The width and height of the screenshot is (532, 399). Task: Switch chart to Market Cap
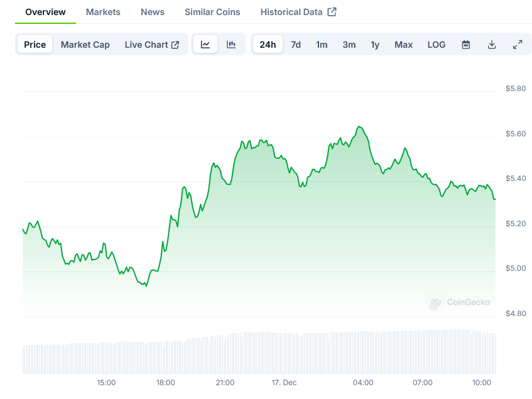(x=85, y=45)
